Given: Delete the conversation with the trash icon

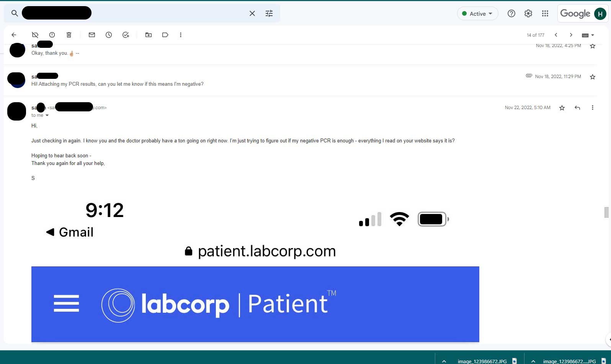Looking at the screenshot, I should coord(69,35).
